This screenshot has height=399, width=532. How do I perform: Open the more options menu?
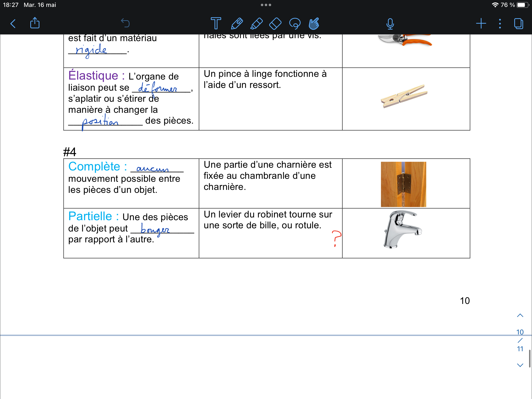(500, 24)
